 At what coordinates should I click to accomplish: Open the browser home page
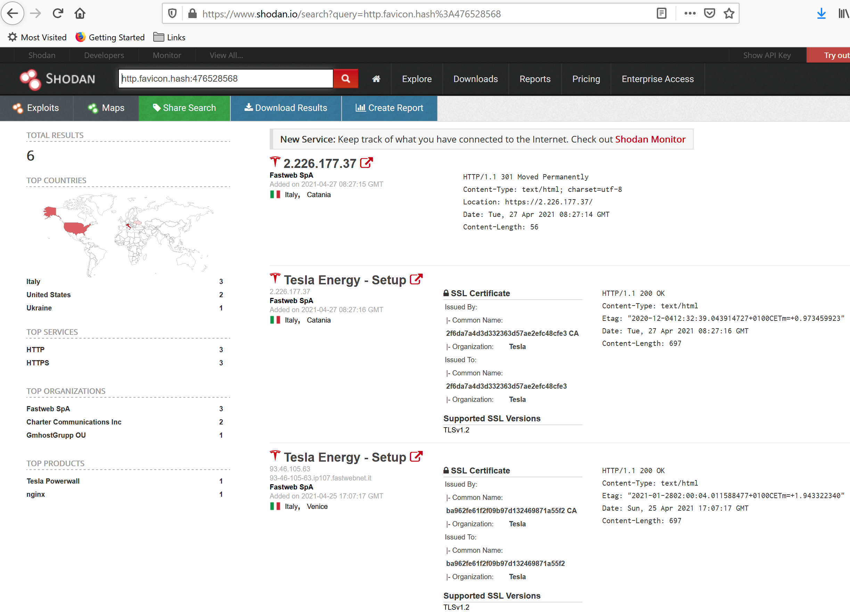pyautogui.click(x=80, y=14)
